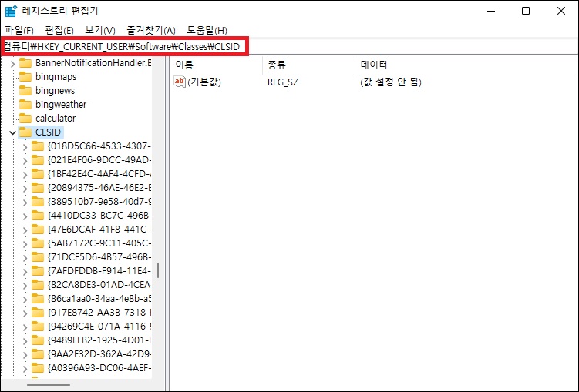Viewport: 579px width, 392px height.
Task: Click folder icon of {20894375-46AE-46E2- key
Action: click(37, 188)
